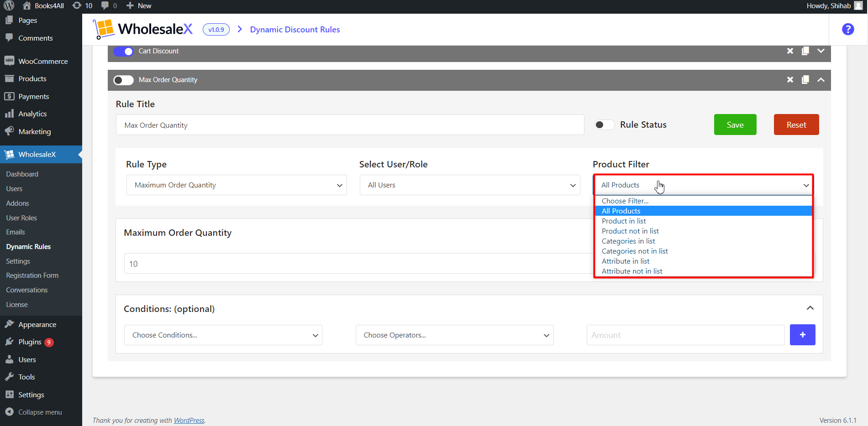Select 'Attribute in list' option
Image resolution: width=868 pixels, height=426 pixels.
coord(703,261)
